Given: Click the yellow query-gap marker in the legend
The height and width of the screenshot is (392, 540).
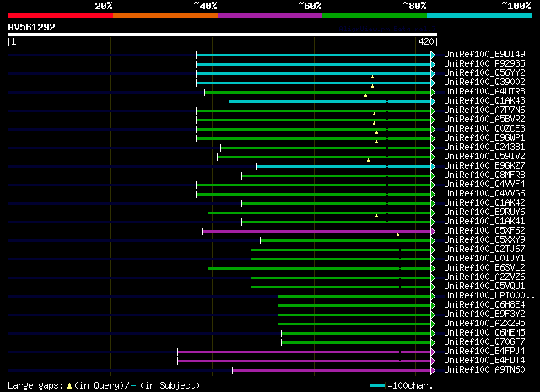Looking at the screenshot, I should [x=69, y=386].
